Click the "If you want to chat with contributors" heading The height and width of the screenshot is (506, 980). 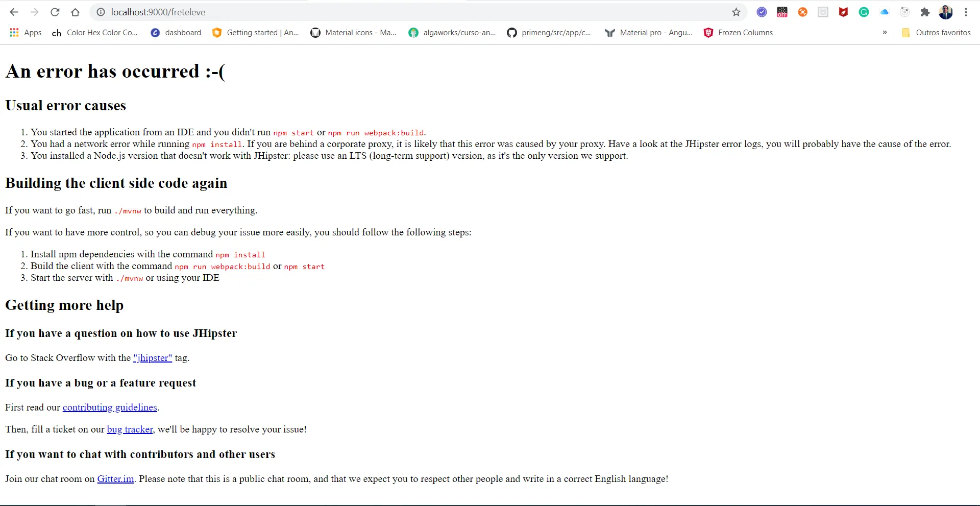click(140, 454)
